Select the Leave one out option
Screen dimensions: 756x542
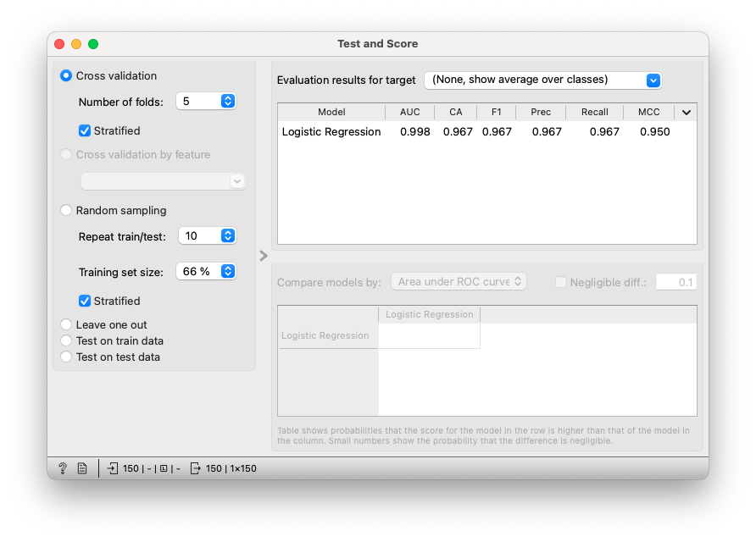[x=66, y=324]
